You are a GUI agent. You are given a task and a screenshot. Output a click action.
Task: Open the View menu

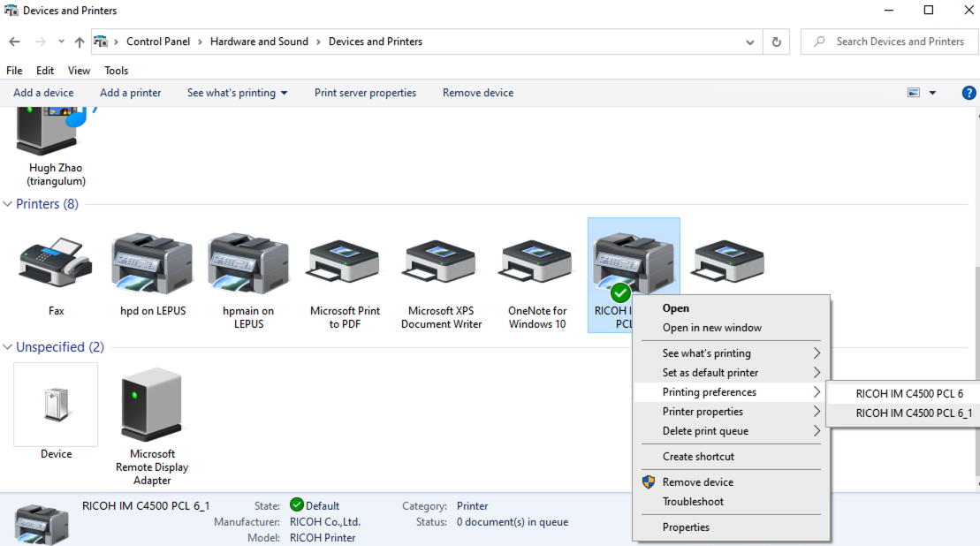pos(79,71)
